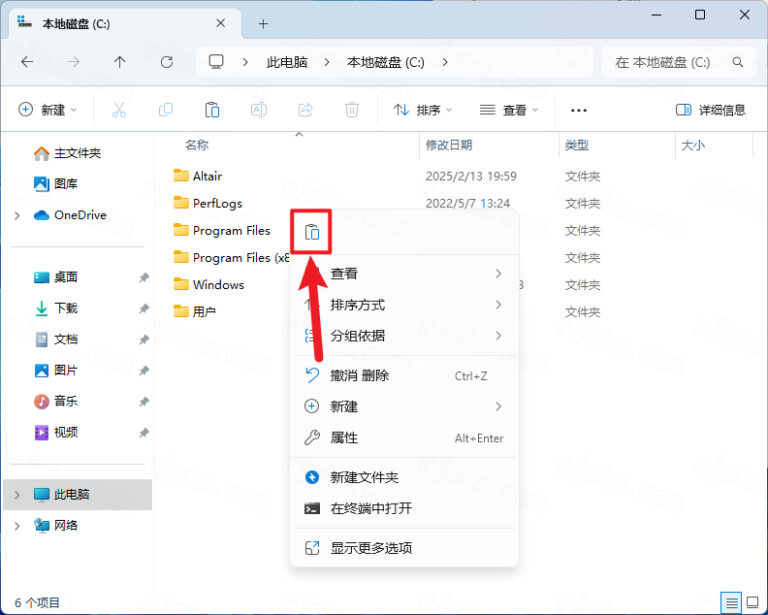Open 下载 in the sidebar
The height and width of the screenshot is (615, 768).
tap(66, 308)
